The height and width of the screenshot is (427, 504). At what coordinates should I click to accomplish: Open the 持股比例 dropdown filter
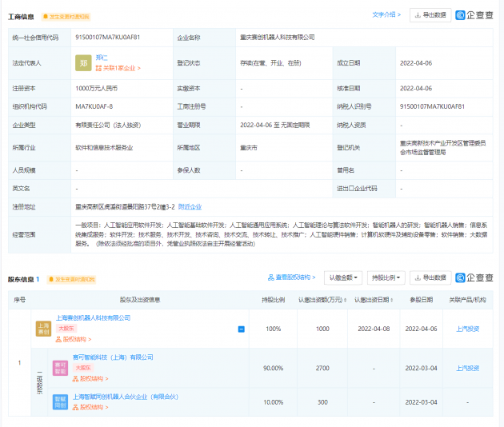pos(386,277)
